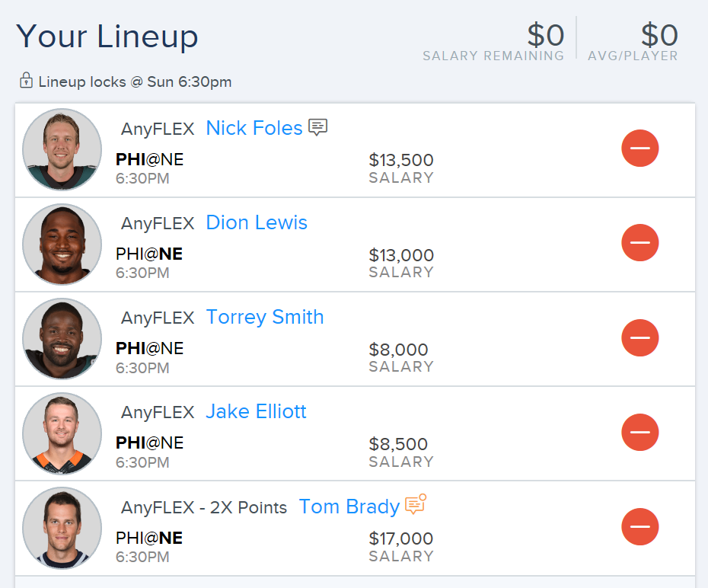Remove Nick Foles from the lineup
The width and height of the screenshot is (708, 588).
pos(639,148)
